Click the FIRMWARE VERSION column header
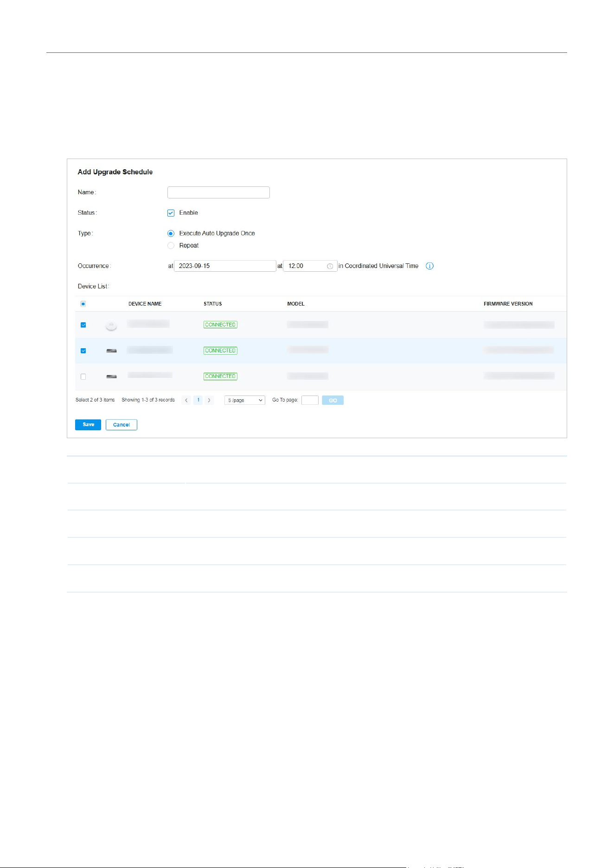This screenshot has width=614, height=868. 508,304
